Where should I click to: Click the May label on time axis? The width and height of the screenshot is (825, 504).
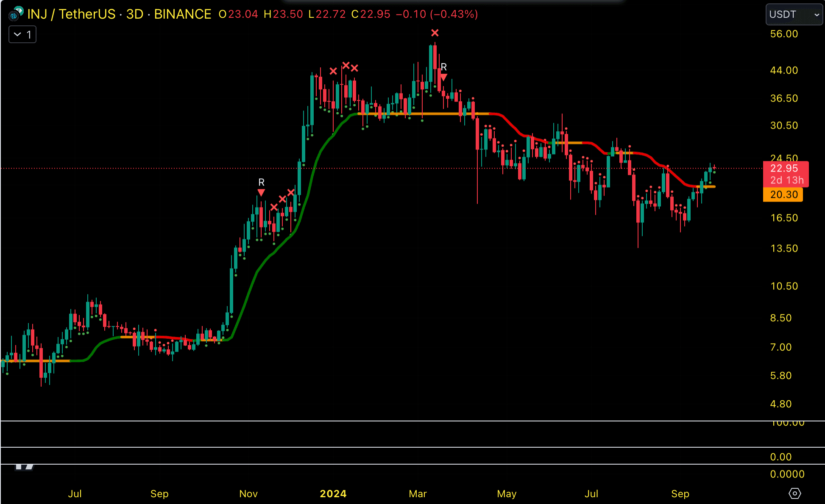pyautogui.click(x=507, y=494)
